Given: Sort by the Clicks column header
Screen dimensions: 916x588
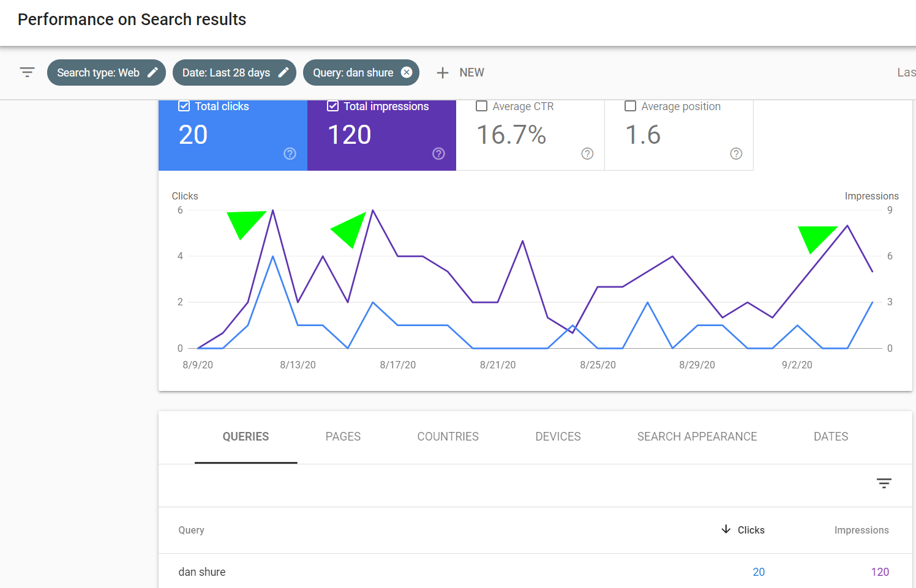Looking at the screenshot, I should 743,530.
